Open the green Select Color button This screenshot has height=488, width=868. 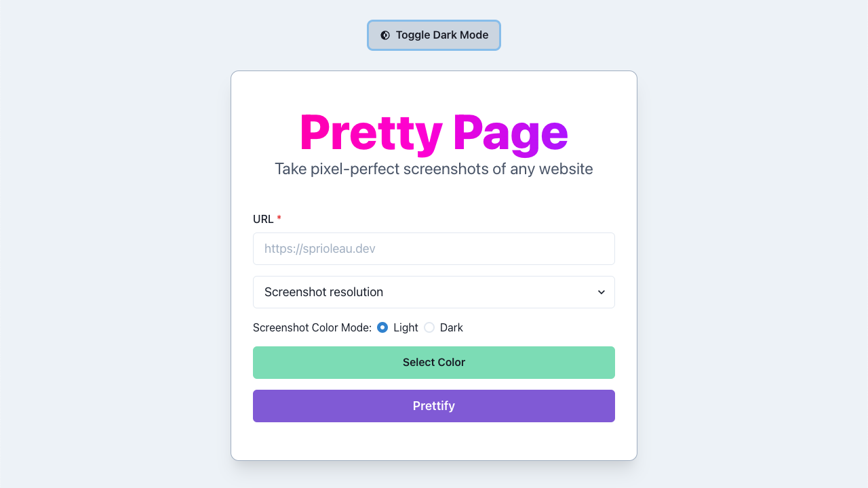[x=434, y=363]
